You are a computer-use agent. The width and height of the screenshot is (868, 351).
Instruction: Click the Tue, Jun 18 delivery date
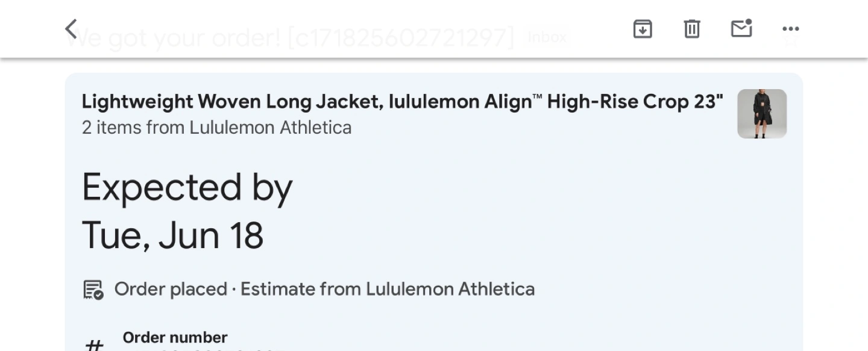172,235
